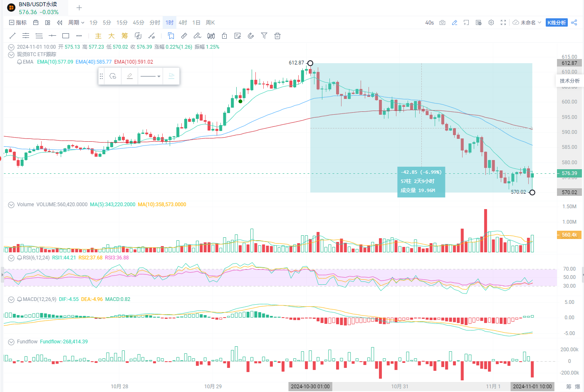Screen dimensions: 584x392
Task: Collapse the 现货BTC ETF跟踪 indicator
Action: click(12, 54)
